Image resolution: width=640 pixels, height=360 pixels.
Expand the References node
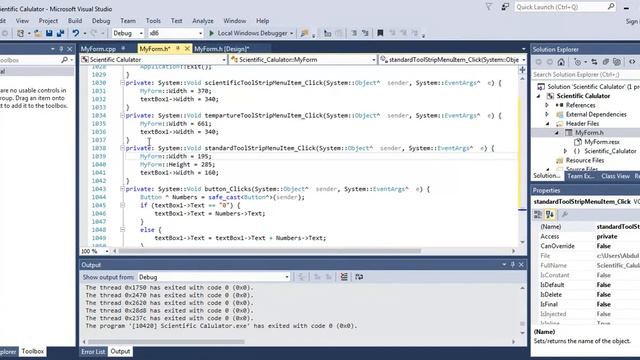click(547, 105)
